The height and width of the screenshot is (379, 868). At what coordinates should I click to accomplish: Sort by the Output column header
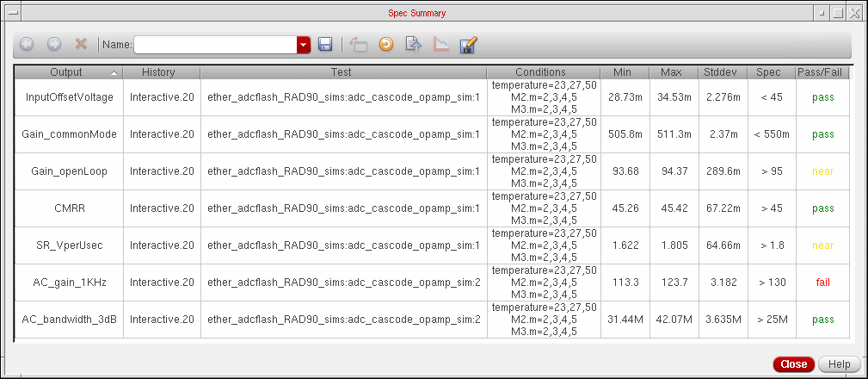(68, 72)
